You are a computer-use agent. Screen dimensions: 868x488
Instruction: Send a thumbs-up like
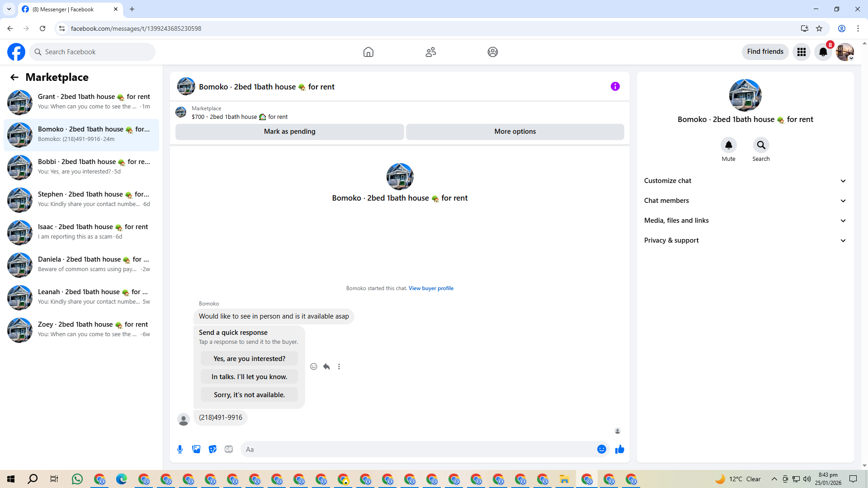tap(620, 449)
